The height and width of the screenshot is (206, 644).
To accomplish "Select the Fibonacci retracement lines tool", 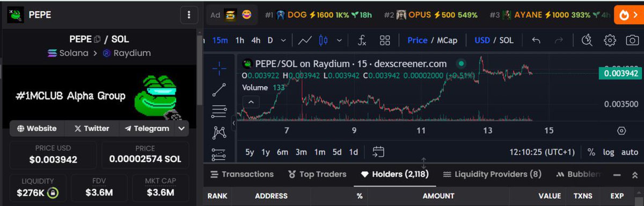I will point(219,111).
